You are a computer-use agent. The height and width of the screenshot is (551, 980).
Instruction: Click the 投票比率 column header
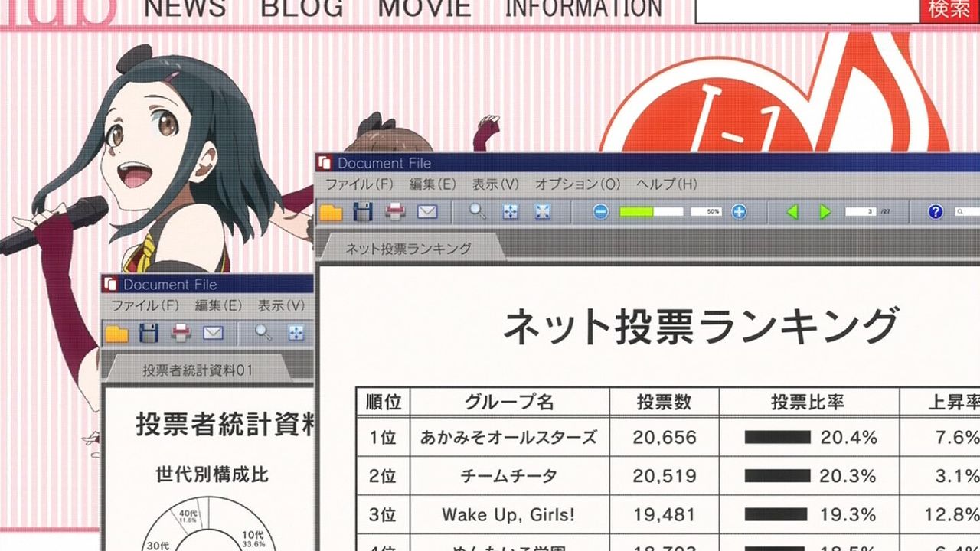coord(808,402)
